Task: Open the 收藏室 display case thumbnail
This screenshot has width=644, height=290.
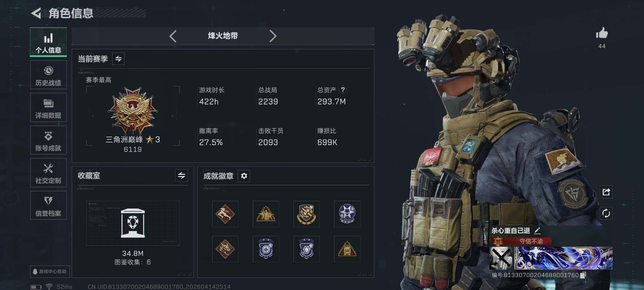Action: (x=133, y=223)
